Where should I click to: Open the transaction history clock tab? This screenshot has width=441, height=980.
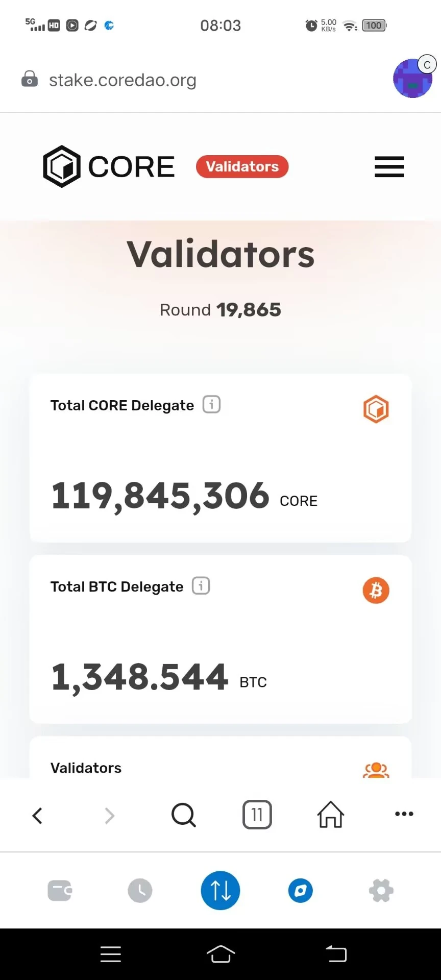pyautogui.click(x=140, y=891)
